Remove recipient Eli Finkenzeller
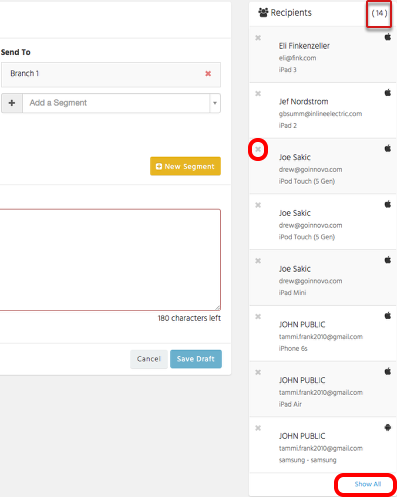The image size is (397, 497). (258, 38)
